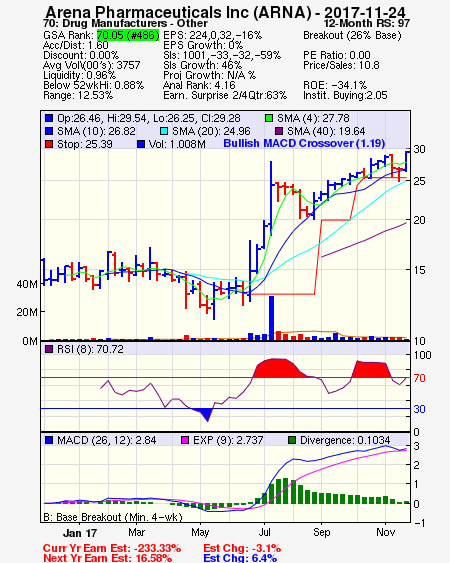This screenshot has height=563, width=450.
Task: Click the blue Op/Hi/Lo/Cl legend square
Action: pos(49,118)
